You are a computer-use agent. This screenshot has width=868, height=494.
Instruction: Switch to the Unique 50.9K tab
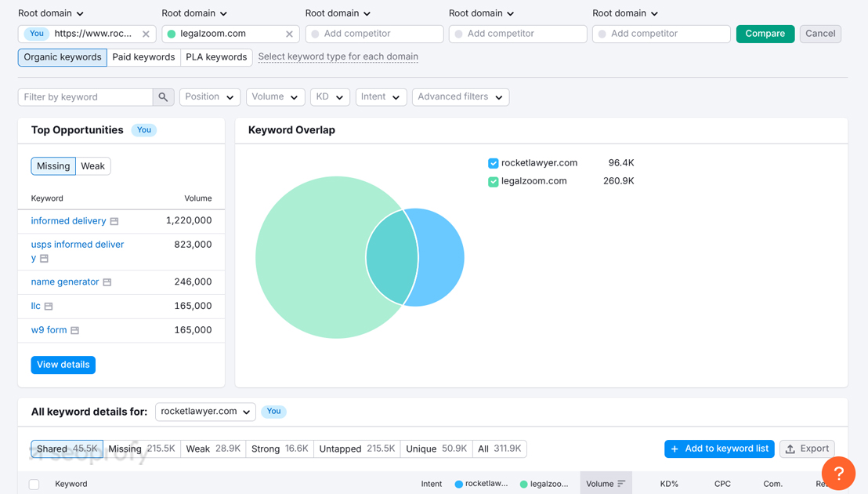coord(436,449)
